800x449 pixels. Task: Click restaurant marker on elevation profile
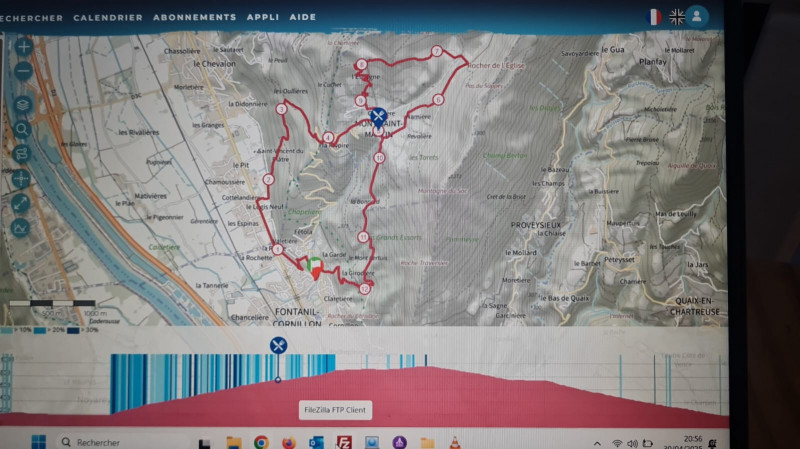pos(278,346)
